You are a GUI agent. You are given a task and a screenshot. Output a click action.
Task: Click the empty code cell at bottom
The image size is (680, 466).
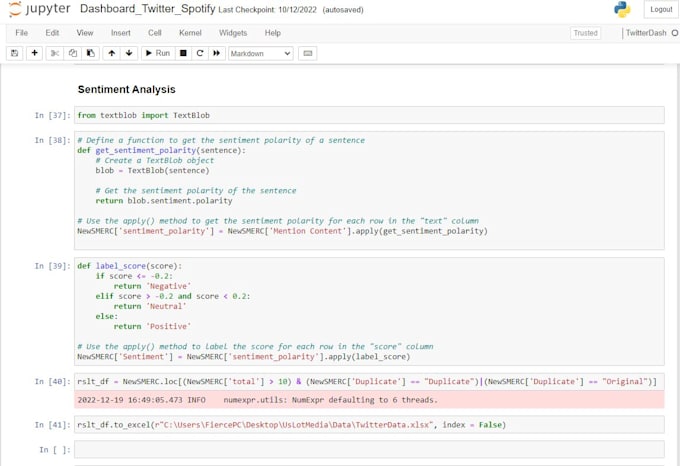tap(369, 450)
